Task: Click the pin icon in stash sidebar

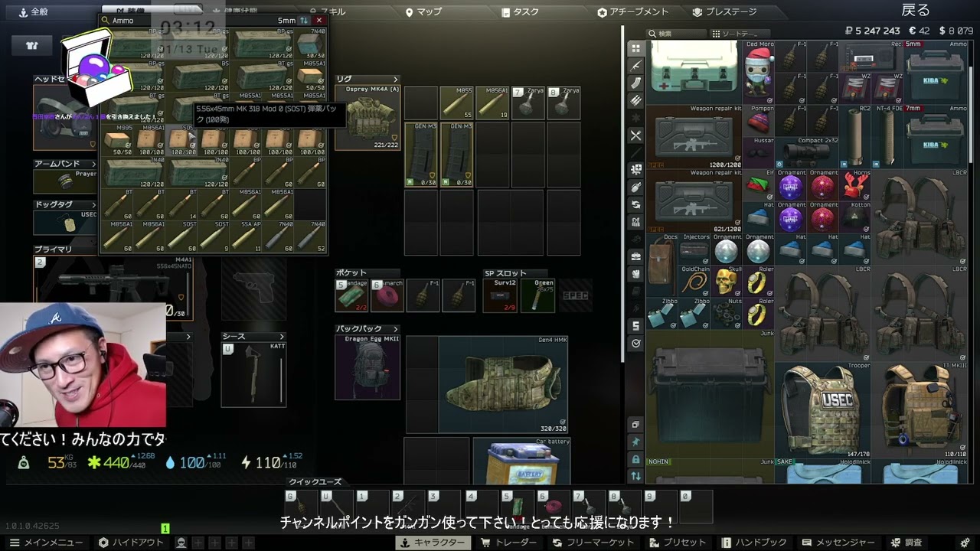Action: 635,442
